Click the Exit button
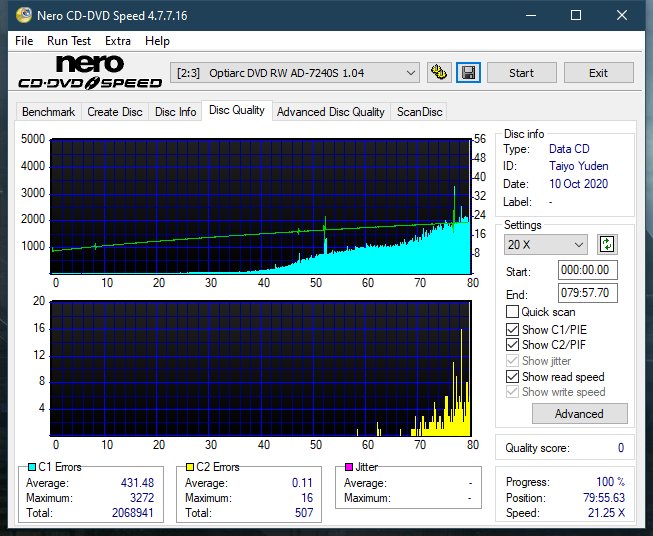653x536 pixels. 598,73
